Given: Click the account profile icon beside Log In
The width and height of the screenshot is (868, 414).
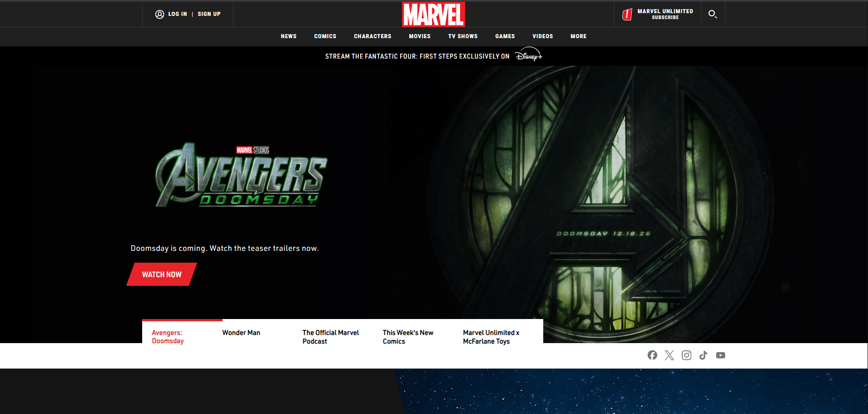Looking at the screenshot, I should tap(159, 14).
